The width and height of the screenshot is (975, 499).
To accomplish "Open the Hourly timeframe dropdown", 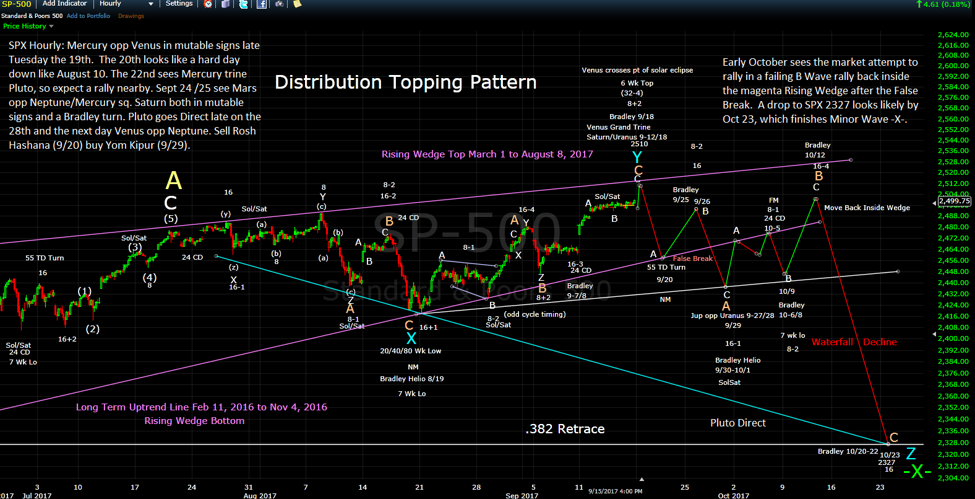I will [126, 4].
